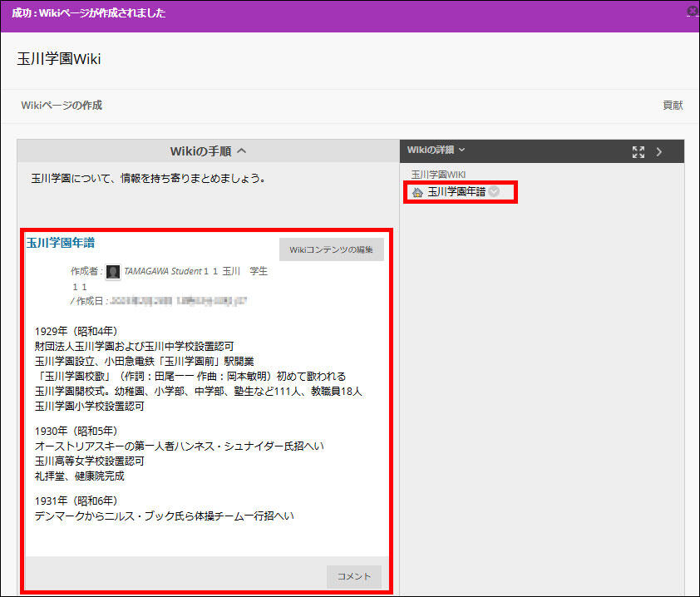Viewport: 700px width, 597px height.
Task: Click the Wikiコンテンツの編集 button
Action: click(x=331, y=249)
